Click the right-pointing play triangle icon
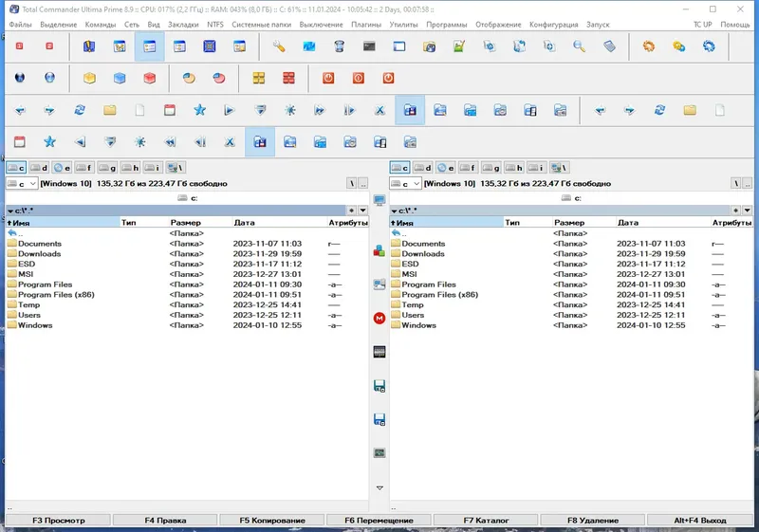The image size is (759, 532). pos(230,110)
